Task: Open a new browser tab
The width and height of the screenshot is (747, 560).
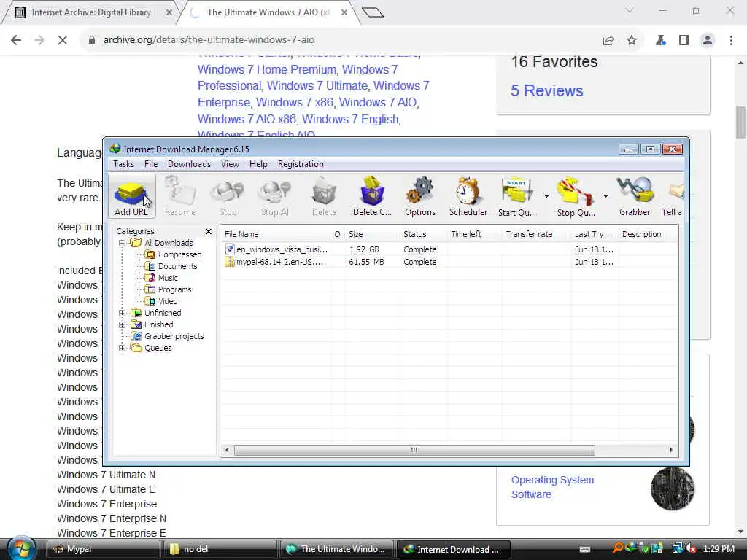Action: (373, 12)
